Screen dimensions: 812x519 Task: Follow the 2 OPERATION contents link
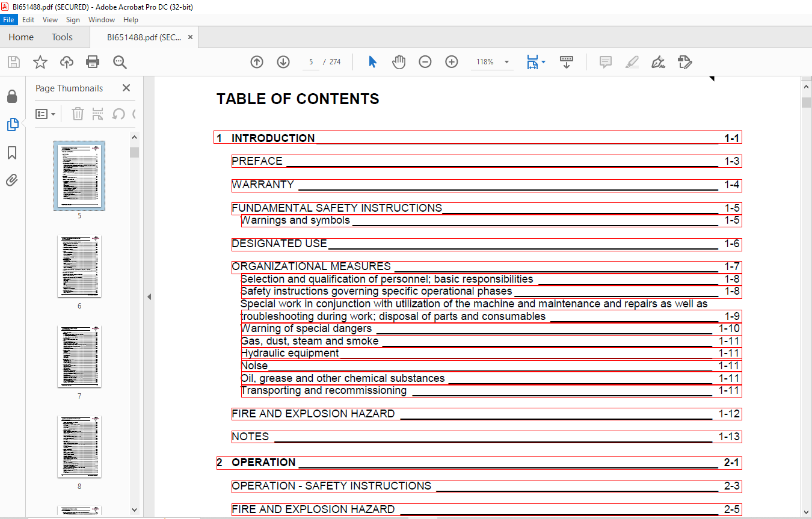coord(479,462)
